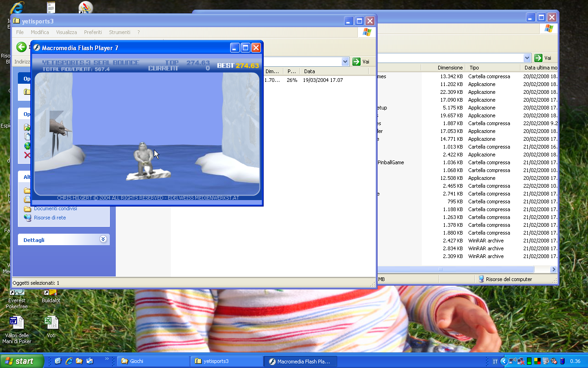
Task: Select the 13.342 KB Cartella compressa row
Action: point(467,76)
